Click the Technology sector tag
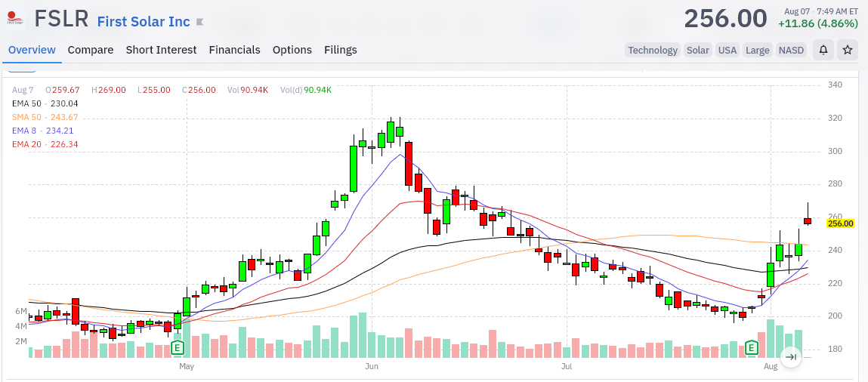 coord(653,51)
